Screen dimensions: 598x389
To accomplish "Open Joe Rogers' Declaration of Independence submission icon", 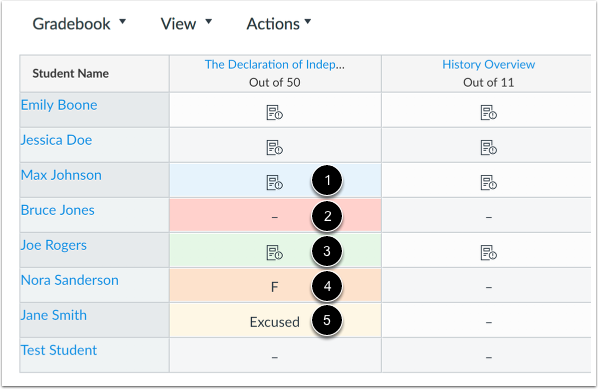I will 274,252.
